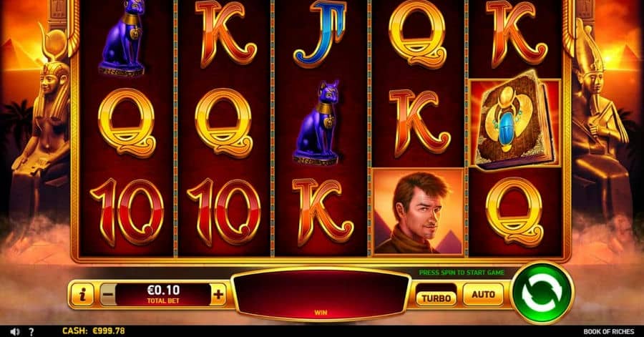Click the blue J card symbol
The image size is (644, 337).
click(319, 34)
